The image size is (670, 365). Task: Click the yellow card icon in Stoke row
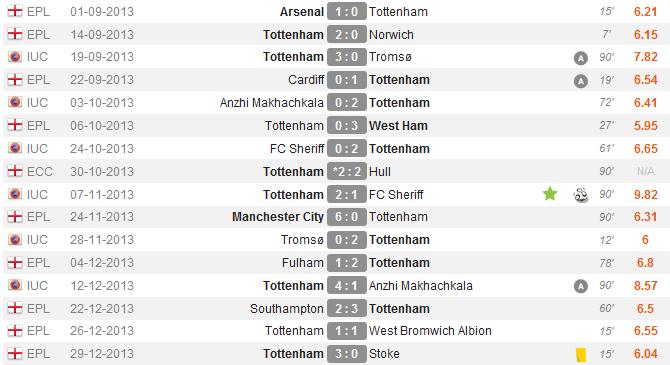pos(581,354)
